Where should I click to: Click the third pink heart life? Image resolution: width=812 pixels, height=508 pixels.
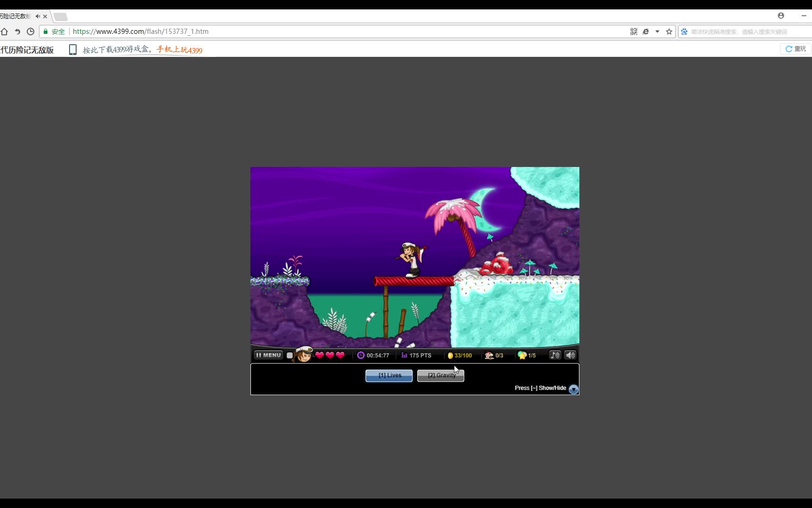(340, 355)
